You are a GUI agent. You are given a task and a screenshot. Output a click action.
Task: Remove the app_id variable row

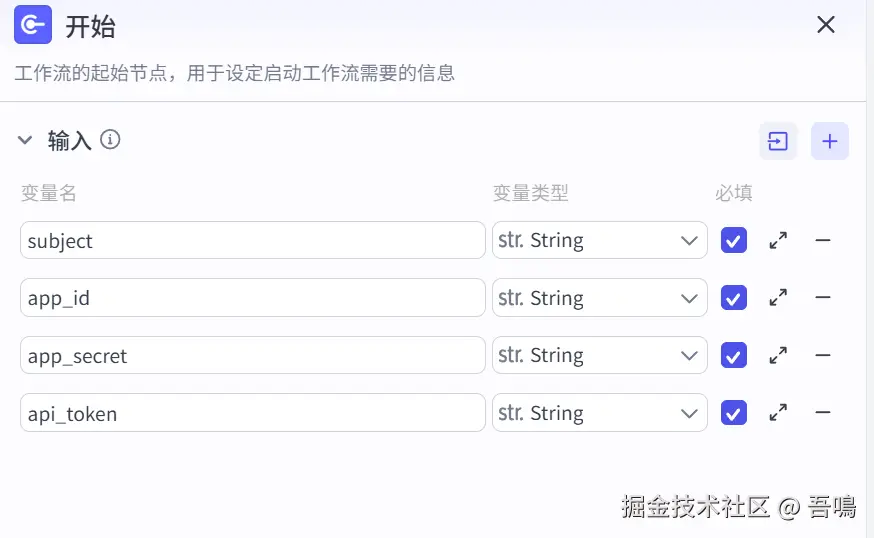pos(823,297)
